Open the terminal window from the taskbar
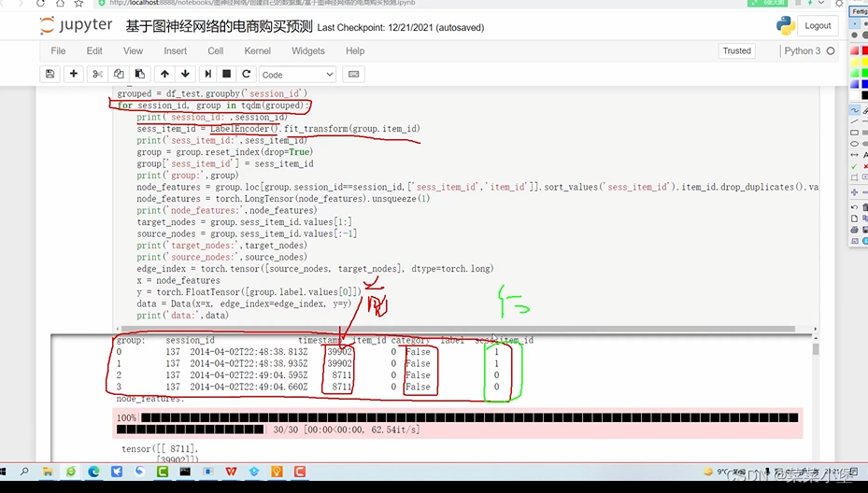 (x=185, y=472)
